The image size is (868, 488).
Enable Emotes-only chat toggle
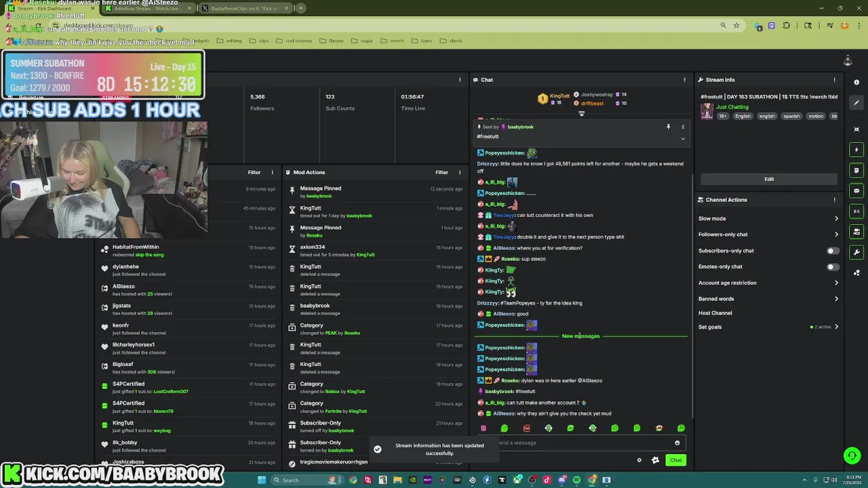(x=832, y=267)
